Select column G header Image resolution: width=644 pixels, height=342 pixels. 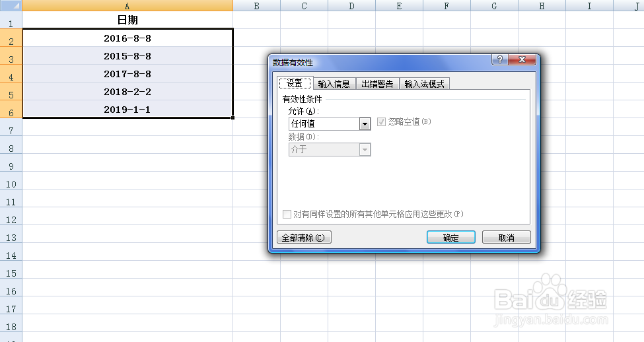pyautogui.click(x=495, y=6)
